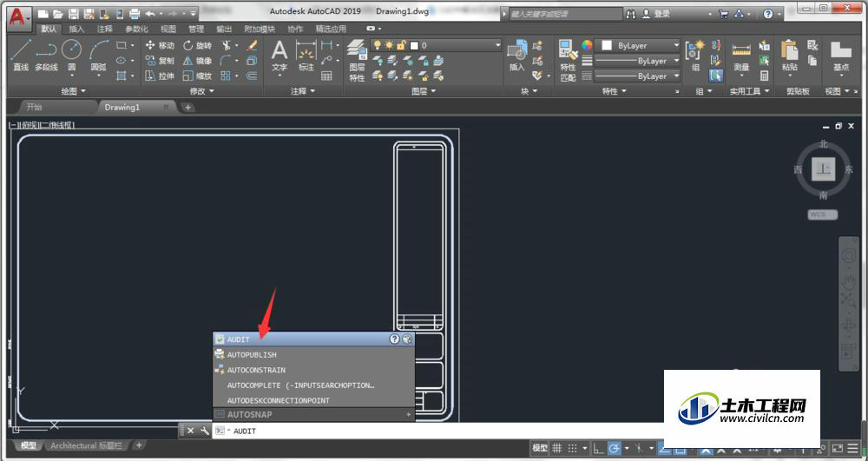Screen dimensions: 868x461
Task: Click the Mirror (镜像) tool
Action: [x=197, y=60]
